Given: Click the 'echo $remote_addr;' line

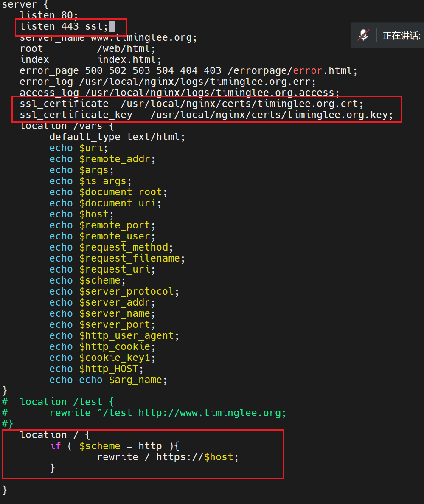Looking at the screenshot, I should coord(102,159).
